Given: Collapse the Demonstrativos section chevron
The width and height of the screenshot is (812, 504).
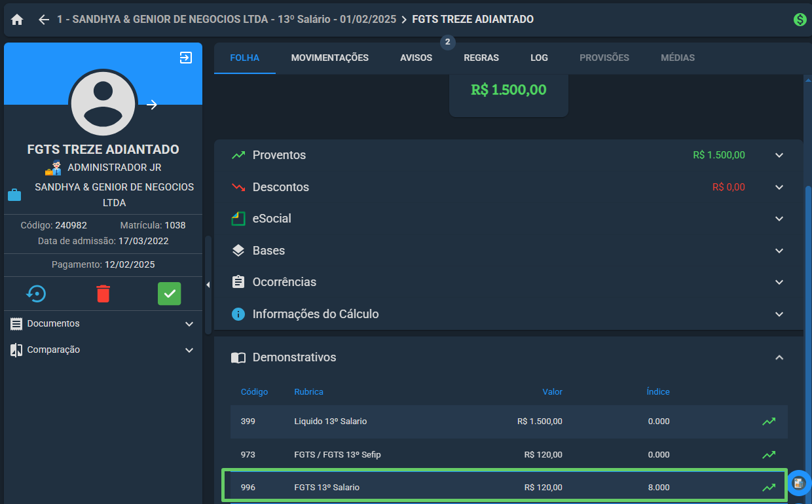Looking at the screenshot, I should pyautogui.click(x=779, y=357).
